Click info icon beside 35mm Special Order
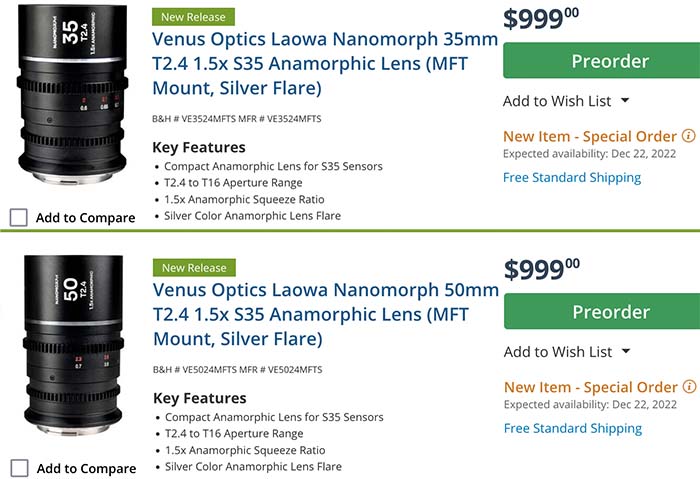The image size is (700, 479). click(689, 136)
